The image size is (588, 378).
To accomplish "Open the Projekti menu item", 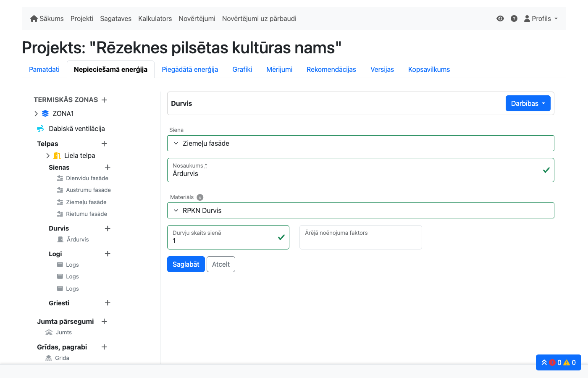I will [81, 18].
